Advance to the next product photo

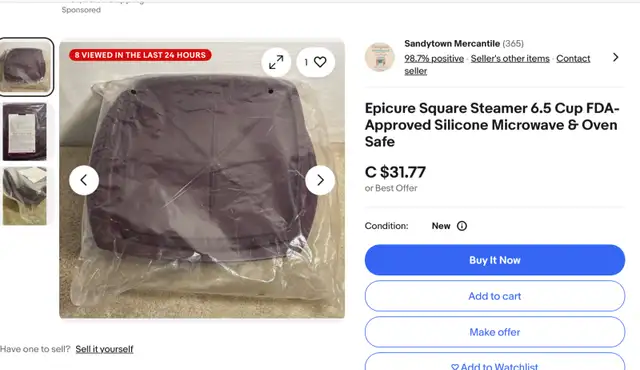[x=320, y=180]
